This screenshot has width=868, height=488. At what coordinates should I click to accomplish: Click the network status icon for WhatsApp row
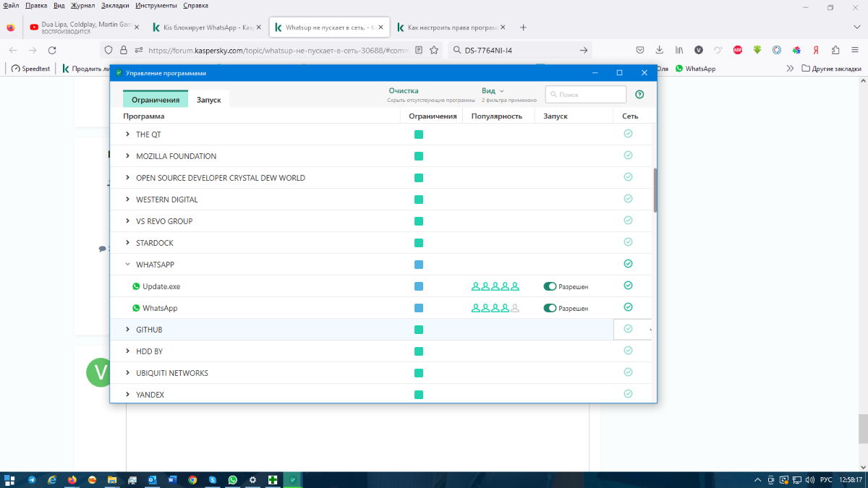tap(628, 307)
